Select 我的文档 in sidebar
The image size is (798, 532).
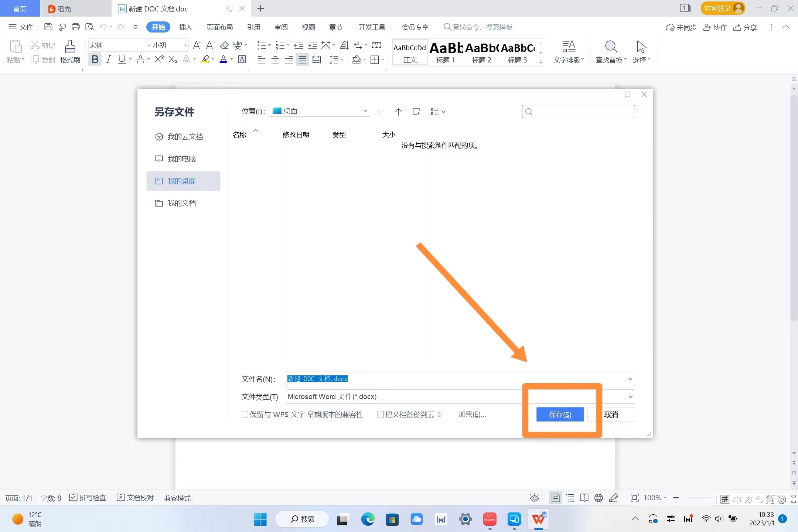pos(183,203)
